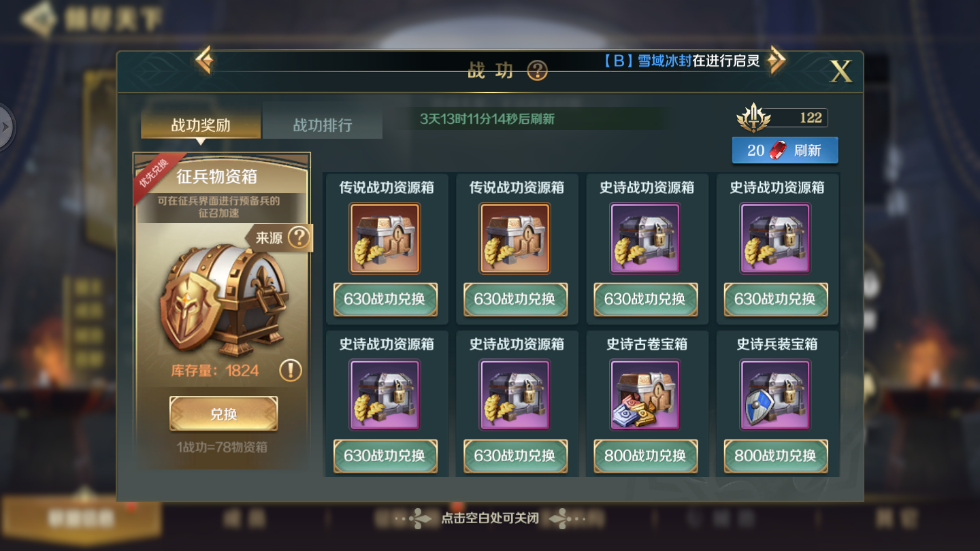Click the large 征兵物资箱 chest image

223,299
